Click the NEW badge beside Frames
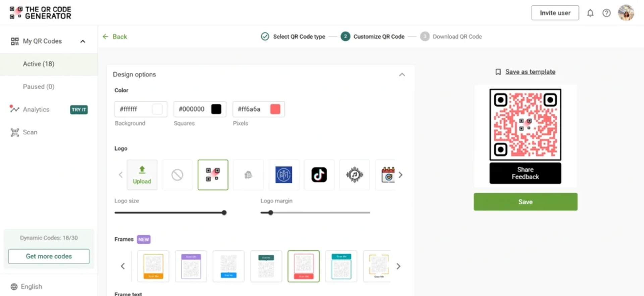Screen dimensions: 644x296 144,240
